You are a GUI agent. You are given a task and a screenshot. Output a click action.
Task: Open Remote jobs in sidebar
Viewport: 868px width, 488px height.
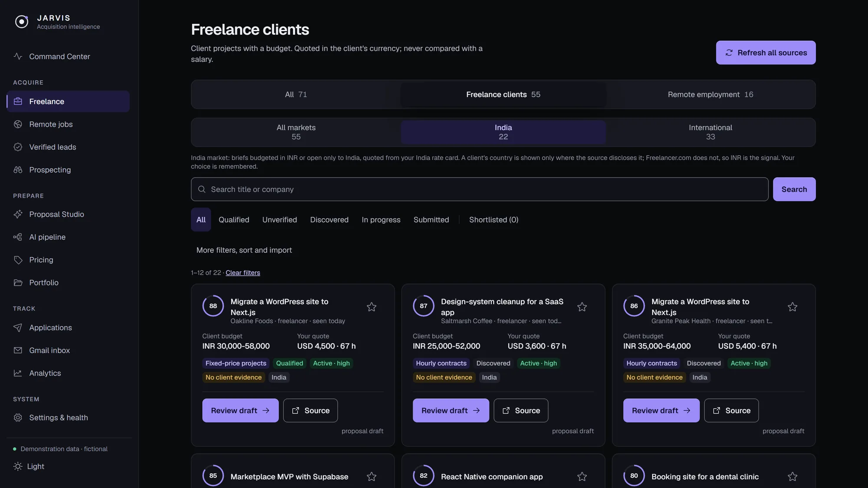tap(68, 124)
